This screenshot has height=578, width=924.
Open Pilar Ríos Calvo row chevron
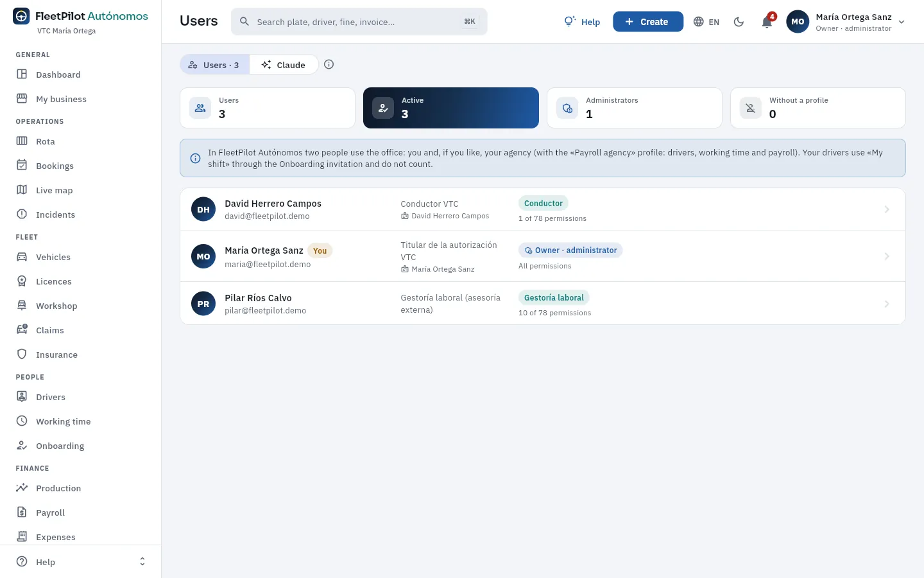click(x=887, y=304)
